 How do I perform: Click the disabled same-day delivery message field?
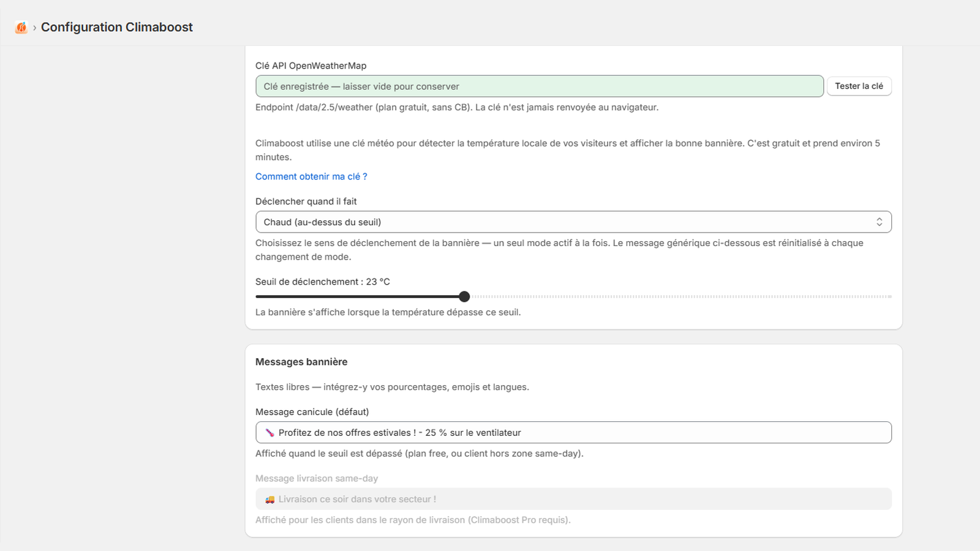[x=573, y=500]
